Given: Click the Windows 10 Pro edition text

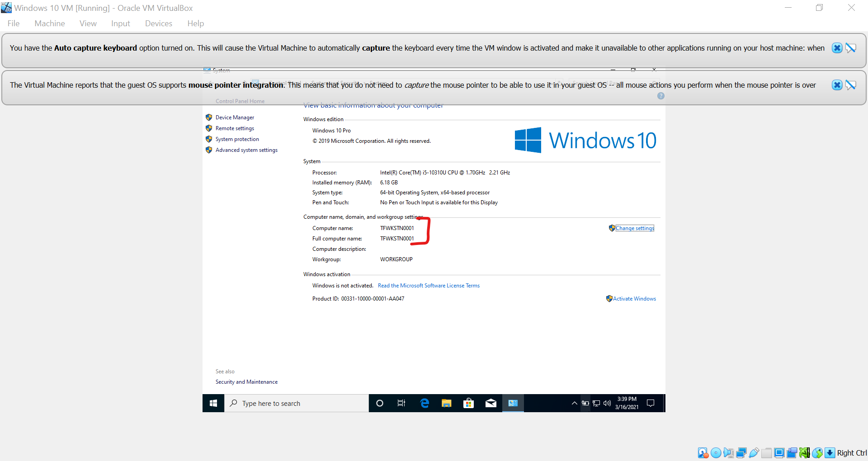Looking at the screenshot, I should (x=331, y=131).
